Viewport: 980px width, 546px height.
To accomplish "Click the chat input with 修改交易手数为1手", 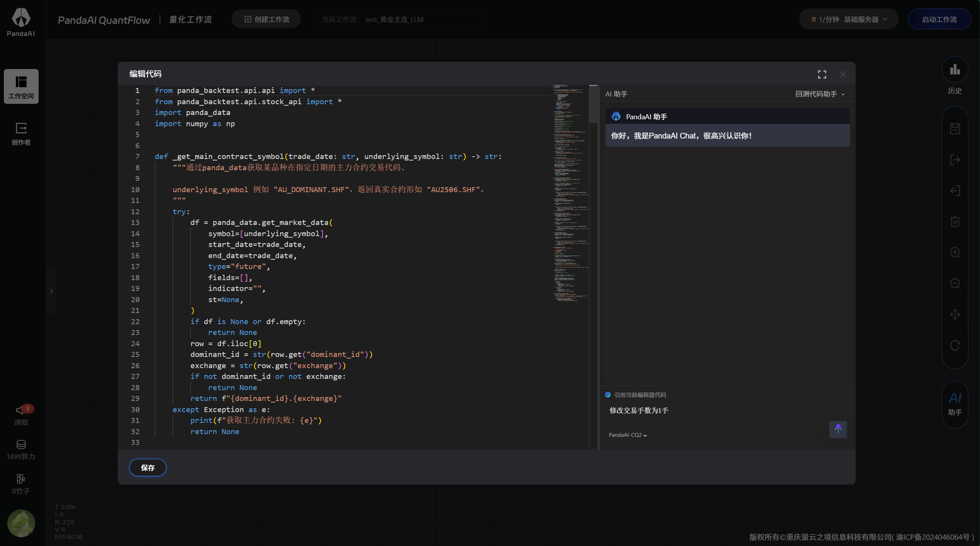I will [x=718, y=411].
